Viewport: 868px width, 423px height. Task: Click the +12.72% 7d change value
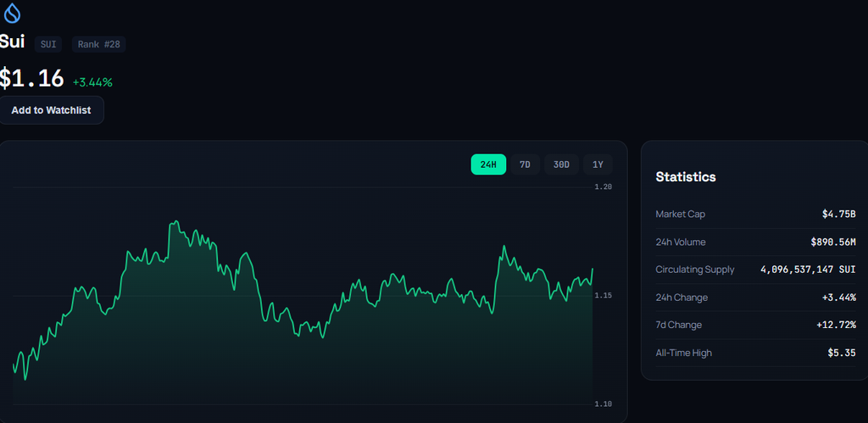836,325
